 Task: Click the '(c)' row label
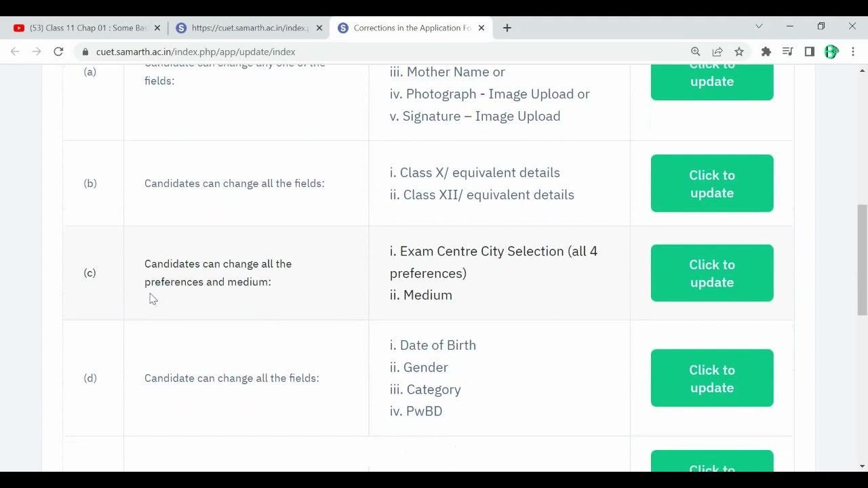pyautogui.click(x=90, y=273)
